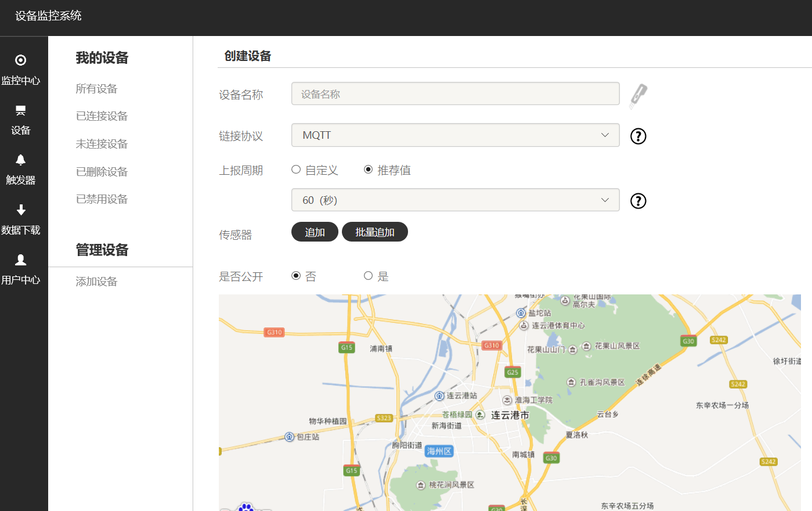Choose 是 for 是否公开
Screen dimensions: 812x511
click(368, 276)
